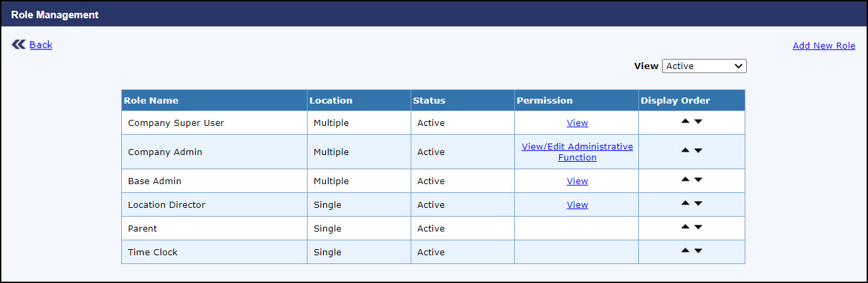868x283 pixels.
Task: Move Parent role up
Action: click(x=685, y=227)
